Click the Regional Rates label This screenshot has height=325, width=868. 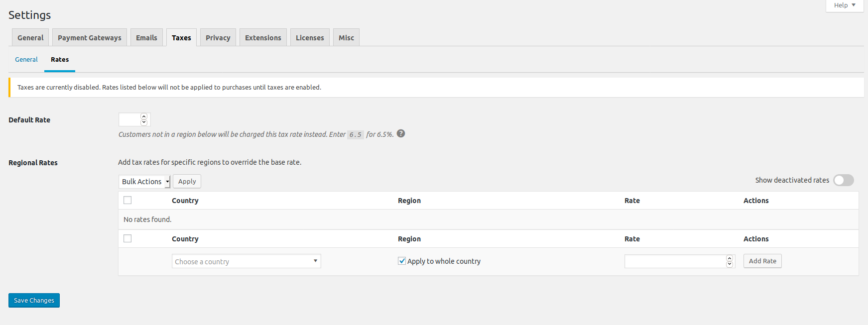(33, 163)
